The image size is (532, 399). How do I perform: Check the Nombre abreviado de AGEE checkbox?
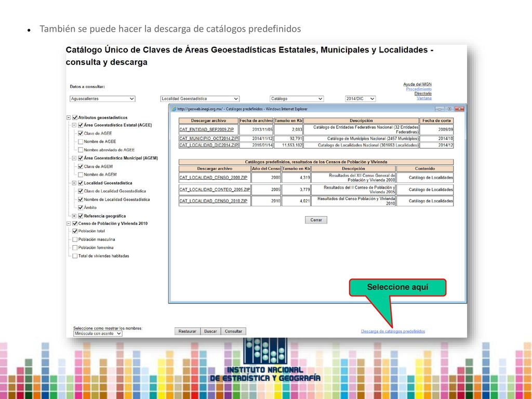point(81,150)
